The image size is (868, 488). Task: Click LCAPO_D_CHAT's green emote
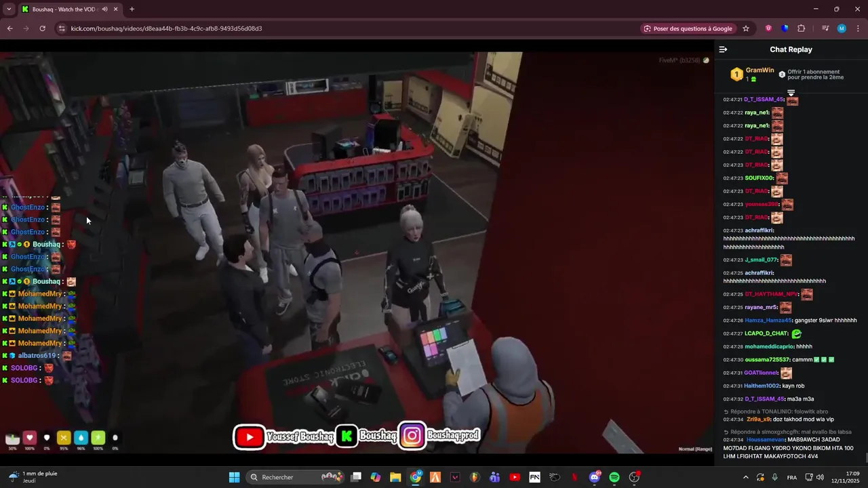796,333
